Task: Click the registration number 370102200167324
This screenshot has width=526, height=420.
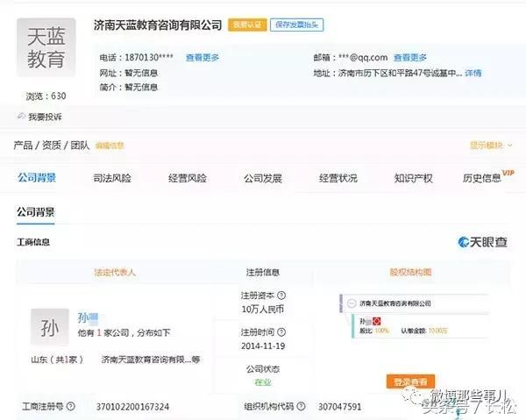Action: pyautogui.click(x=132, y=407)
